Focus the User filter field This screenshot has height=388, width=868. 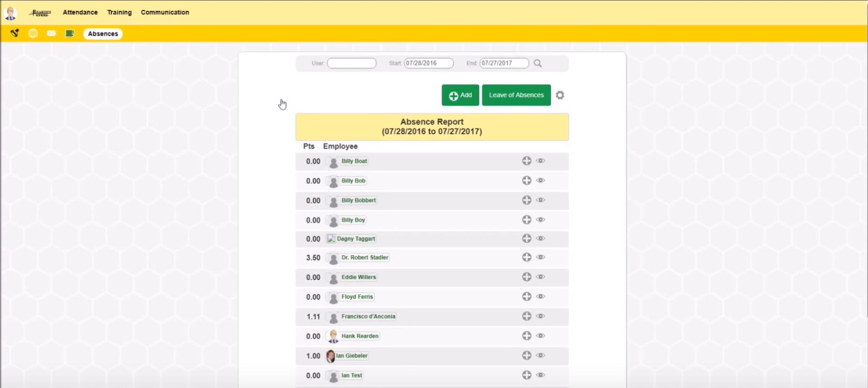352,63
